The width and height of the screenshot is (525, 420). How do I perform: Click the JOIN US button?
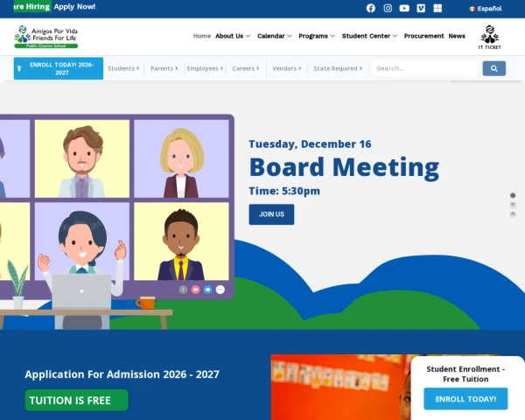coord(271,214)
